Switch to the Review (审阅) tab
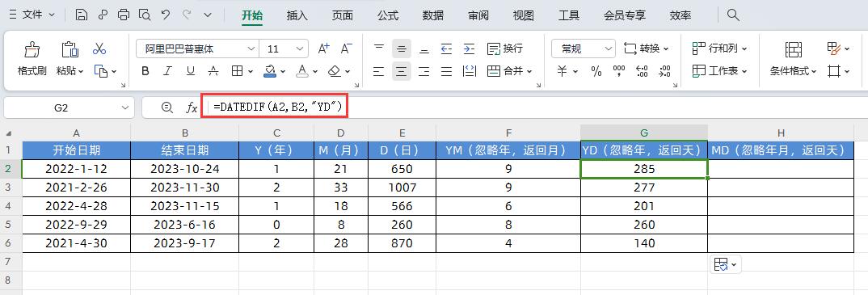The width and height of the screenshot is (868, 295). (x=478, y=15)
